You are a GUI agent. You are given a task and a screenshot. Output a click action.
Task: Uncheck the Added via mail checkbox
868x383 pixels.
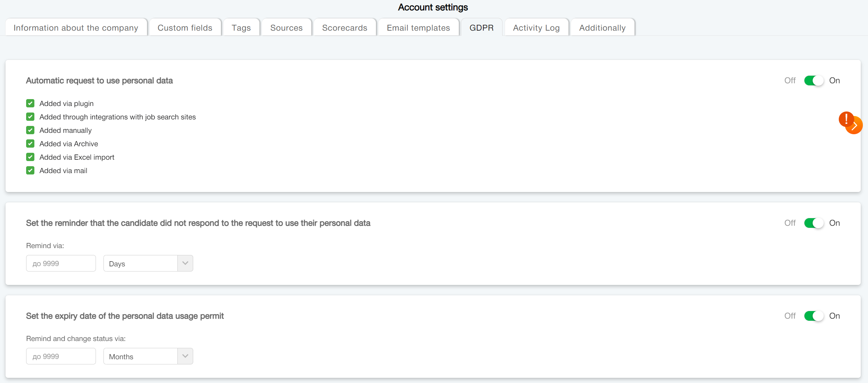pyautogui.click(x=30, y=170)
